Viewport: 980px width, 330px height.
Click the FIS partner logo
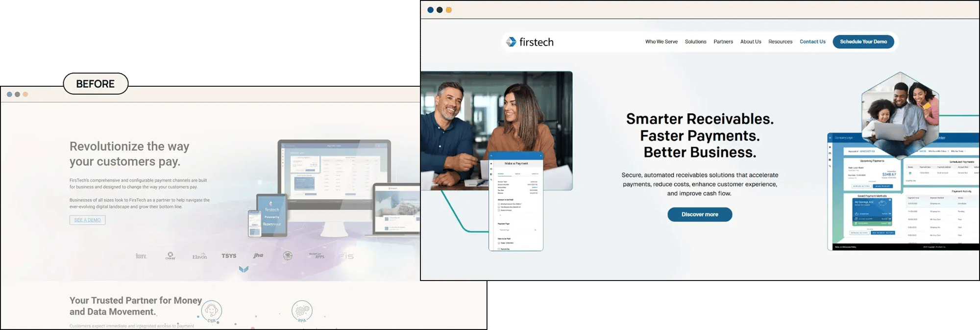click(x=346, y=256)
